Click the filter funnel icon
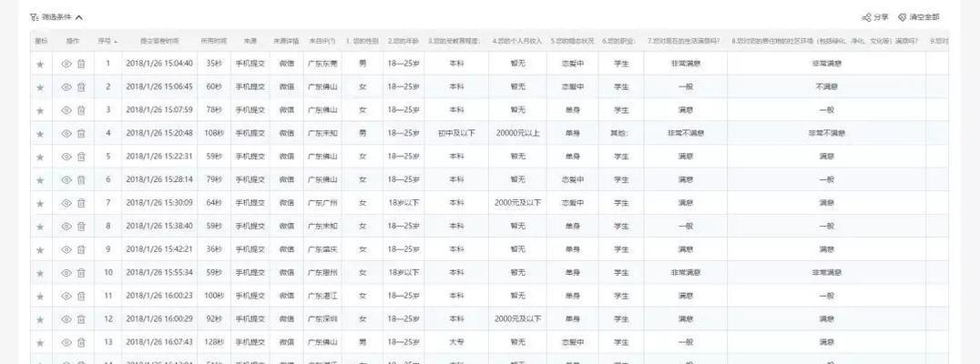980x364 pixels. pos(35,17)
